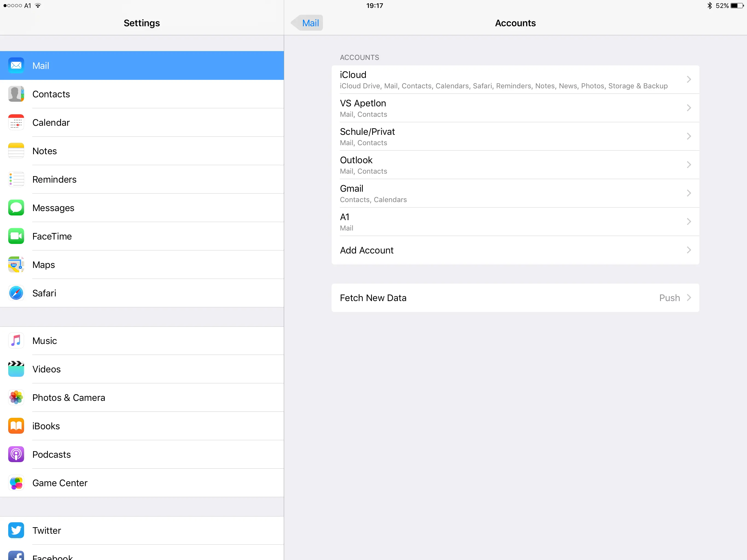Tap the Podcasts purple icon

(16, 454)
